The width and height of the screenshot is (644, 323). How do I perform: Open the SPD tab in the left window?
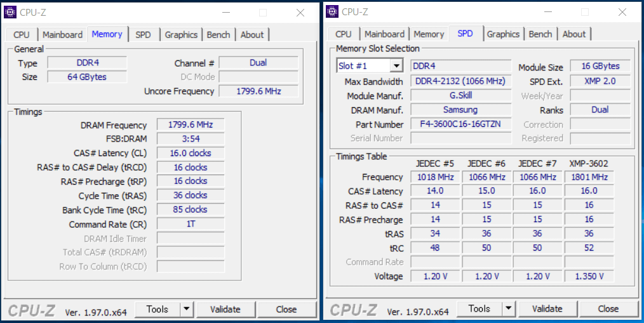point(143,34)
